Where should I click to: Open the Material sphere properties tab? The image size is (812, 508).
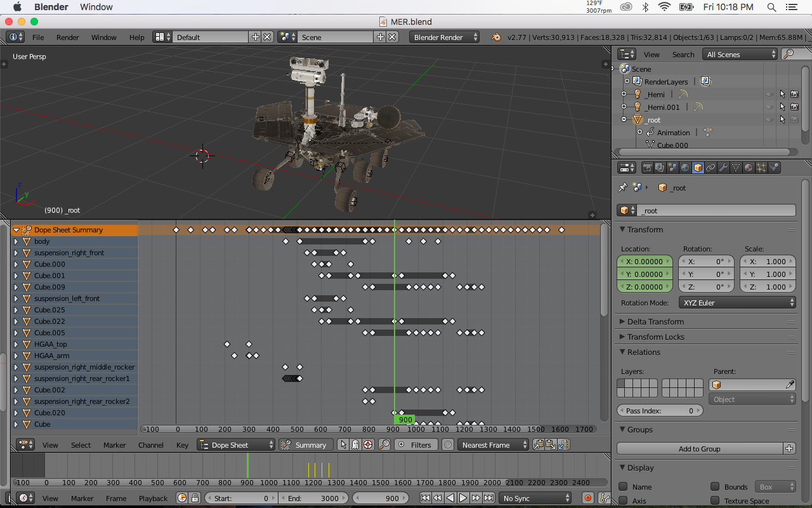[x=749, y=168]
